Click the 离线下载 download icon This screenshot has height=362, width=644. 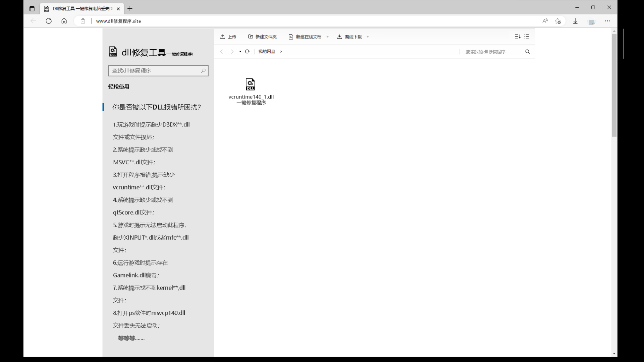click(339, 37)
